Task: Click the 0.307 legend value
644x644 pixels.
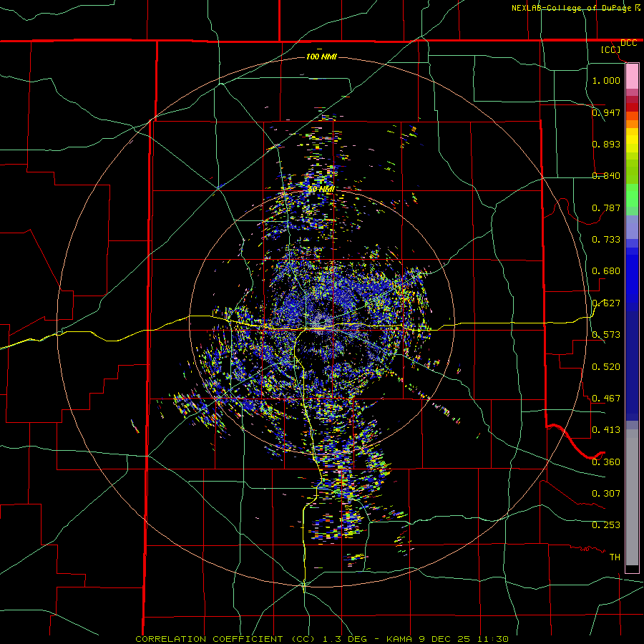Action: 606,494
